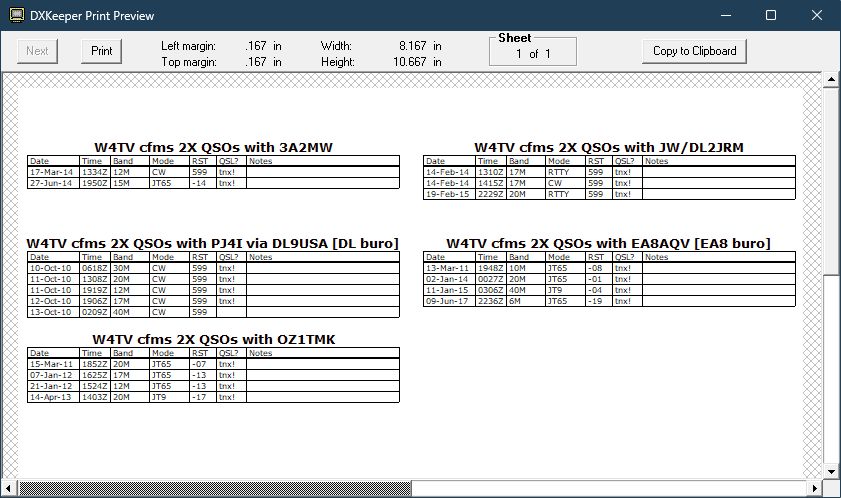Click time cell 1625Z

point(94,375)
